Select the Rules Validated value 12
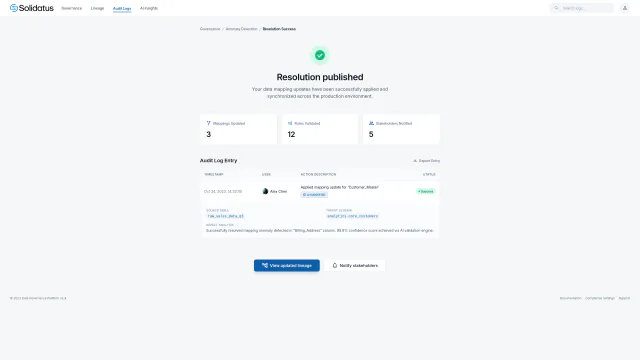The width and height of the screenshot is (640, 360). tap(291, 134)
